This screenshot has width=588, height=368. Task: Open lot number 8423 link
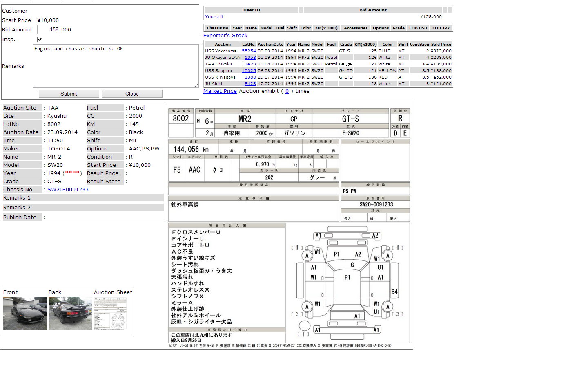[x=250, y=84]
